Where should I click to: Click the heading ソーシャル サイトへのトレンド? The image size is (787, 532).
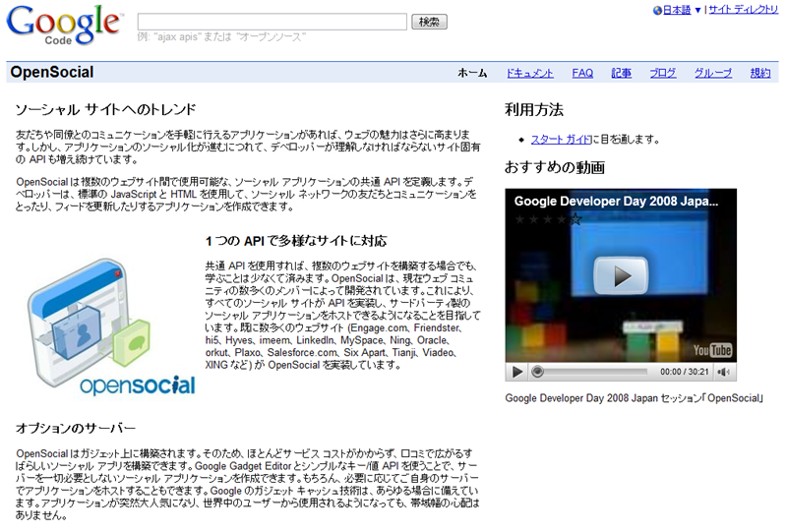105,109
